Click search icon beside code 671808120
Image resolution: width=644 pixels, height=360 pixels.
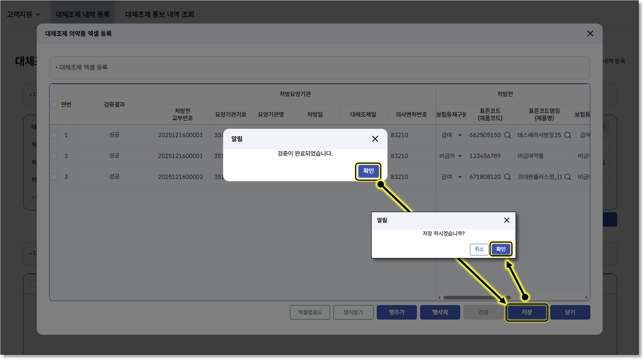pos(507,177)
